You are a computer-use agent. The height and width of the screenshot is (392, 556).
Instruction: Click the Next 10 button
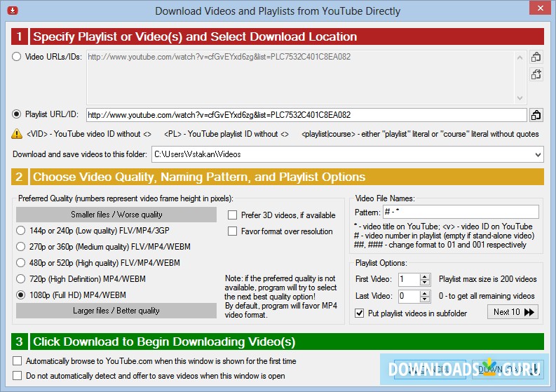pyautogui.click(x=513, y=312)
